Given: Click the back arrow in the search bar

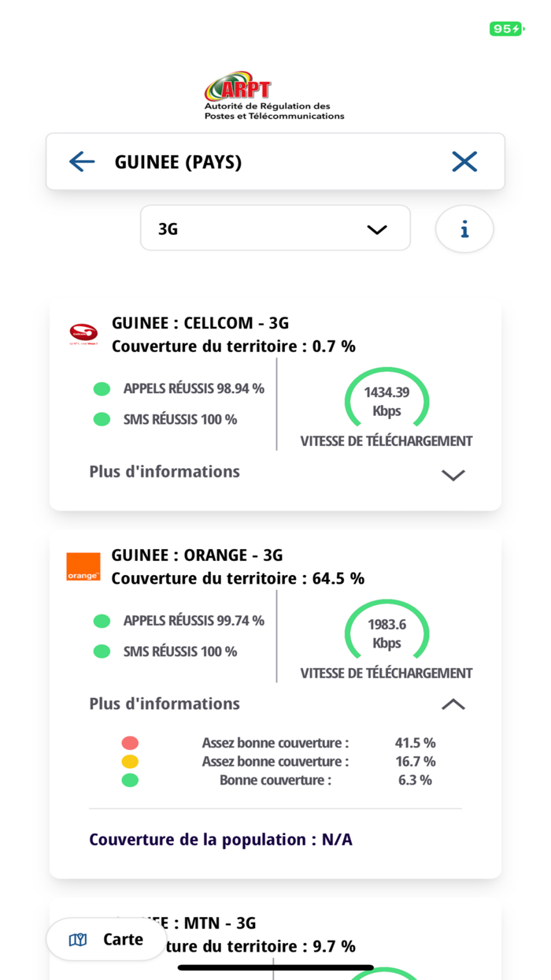Looking at the screenshot, I should point(81,161).
